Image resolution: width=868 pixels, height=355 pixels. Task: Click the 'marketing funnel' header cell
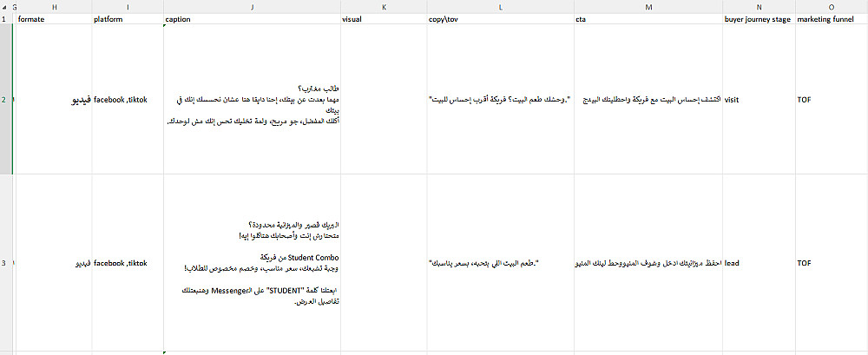(832, 19)
